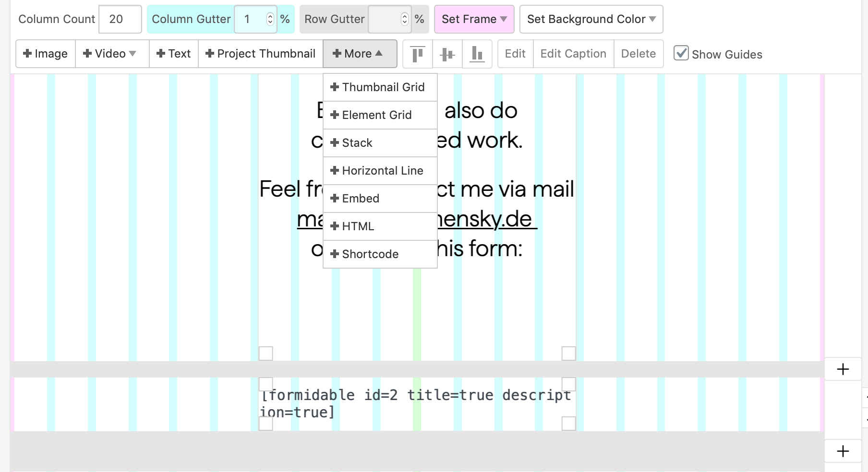Choose Thumbnail Grid from the More menu
Image resolution: width=868 pixels, height=472 pixels.
tap(379, 87)
